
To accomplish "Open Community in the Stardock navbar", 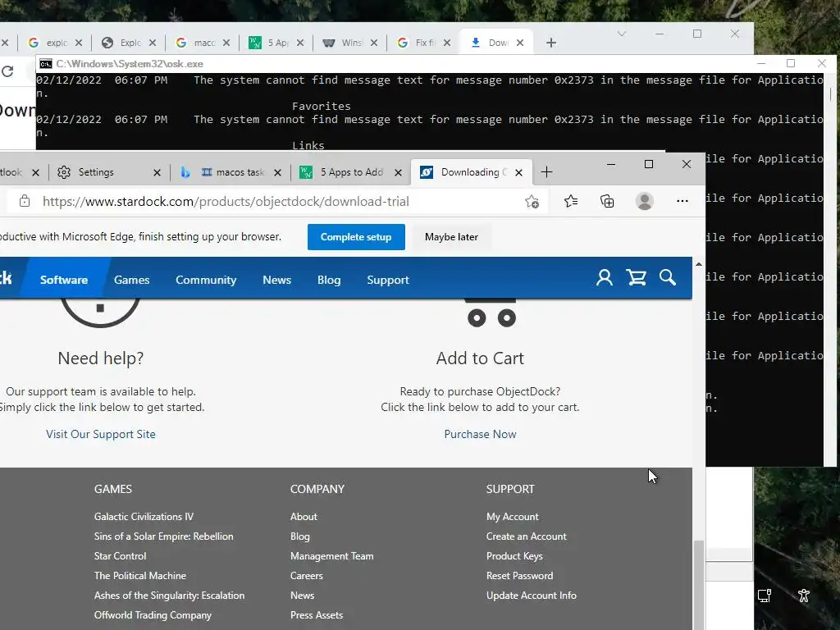I will (206, 280).
